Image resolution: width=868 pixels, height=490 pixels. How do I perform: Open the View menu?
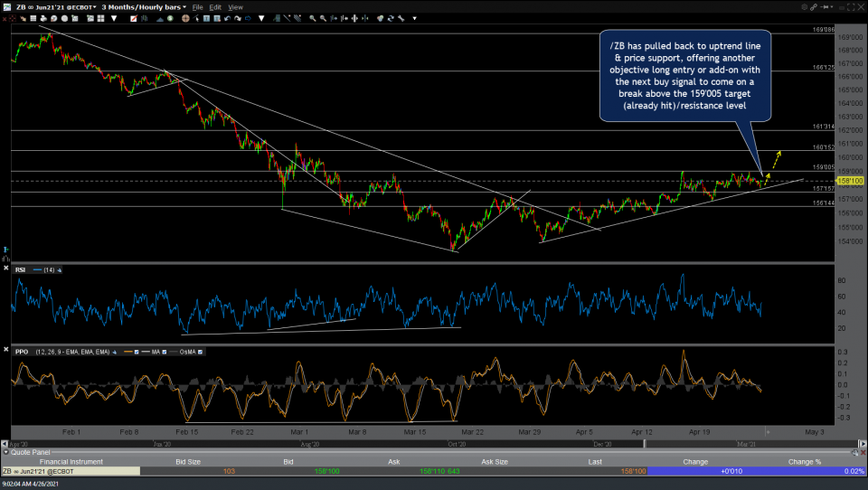[x=235, y=6]
